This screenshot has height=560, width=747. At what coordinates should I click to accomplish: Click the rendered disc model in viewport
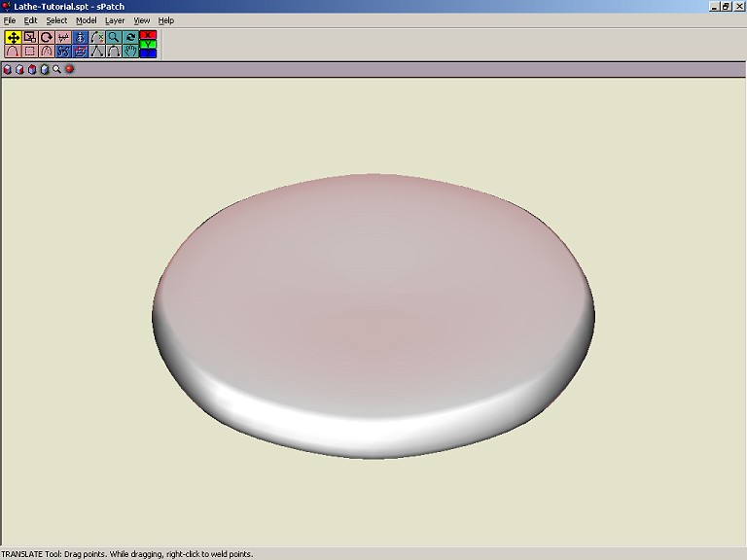(373, 316)
